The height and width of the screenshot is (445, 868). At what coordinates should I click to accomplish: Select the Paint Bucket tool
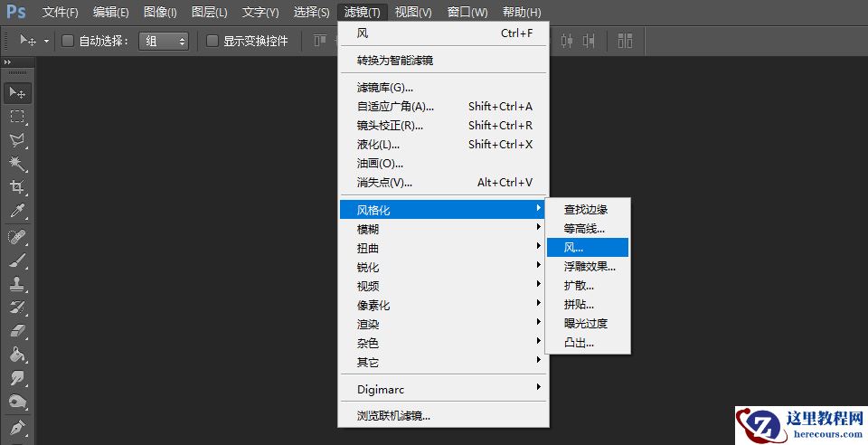click(x=17, y=355)
